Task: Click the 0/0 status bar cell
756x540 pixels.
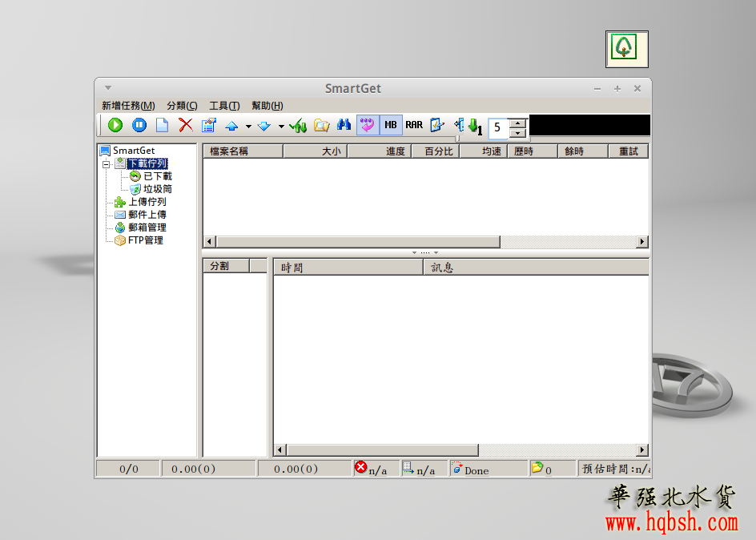Action: pos(129,469)
